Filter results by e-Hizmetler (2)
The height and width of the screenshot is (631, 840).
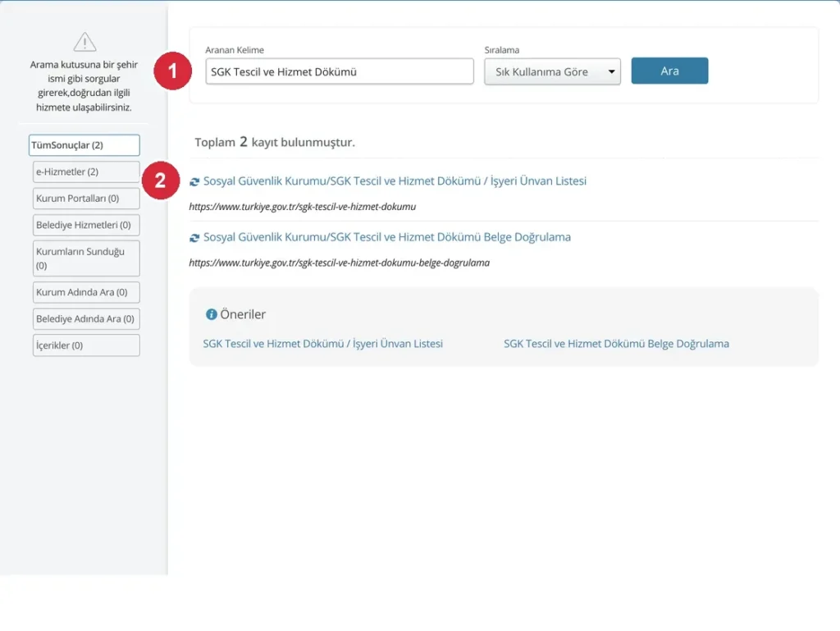coord(86,172)
